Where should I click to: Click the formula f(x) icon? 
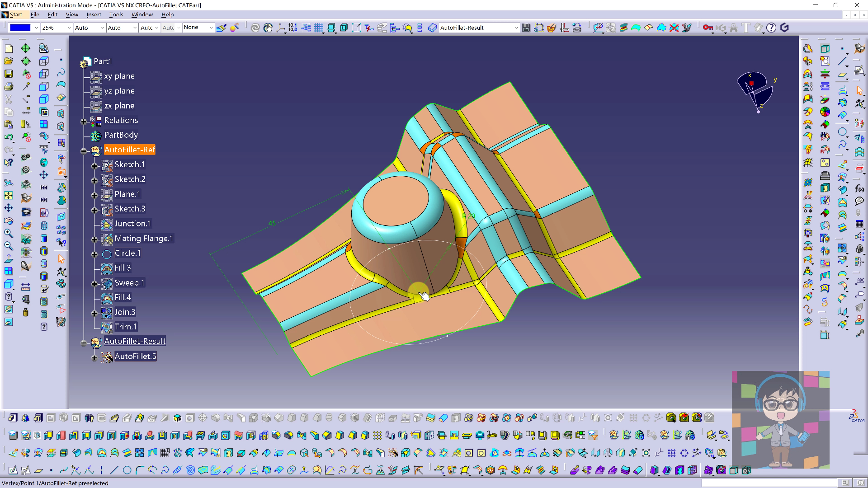pos(859,188)
